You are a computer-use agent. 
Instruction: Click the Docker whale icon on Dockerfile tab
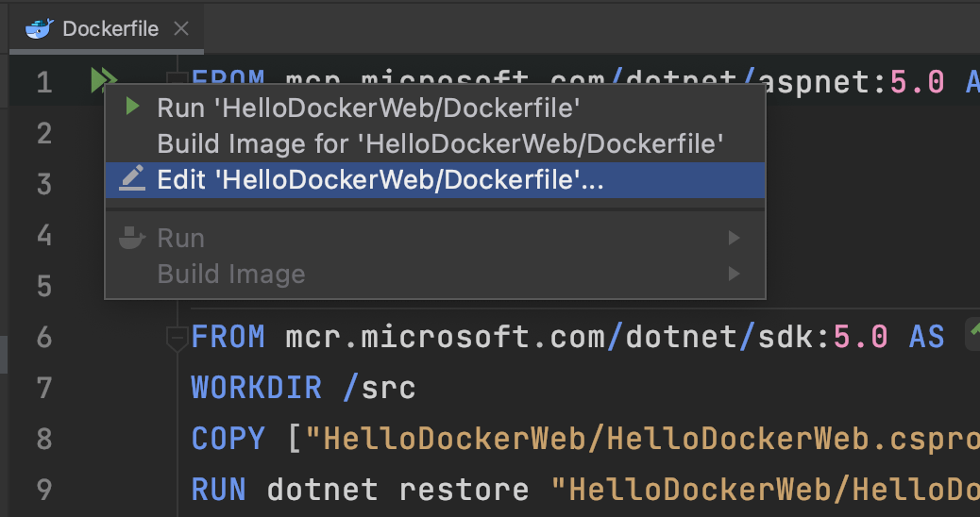tap(39, 29)
